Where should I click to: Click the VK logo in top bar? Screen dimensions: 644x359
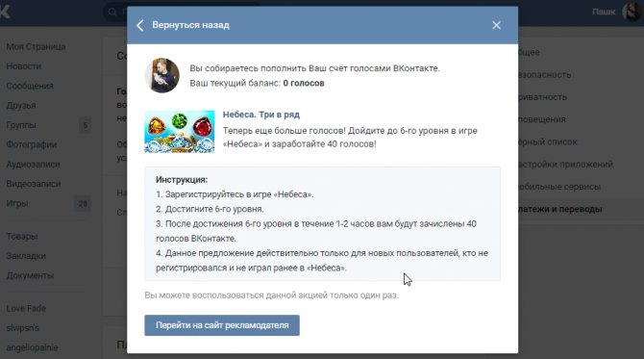pos(5,12)
